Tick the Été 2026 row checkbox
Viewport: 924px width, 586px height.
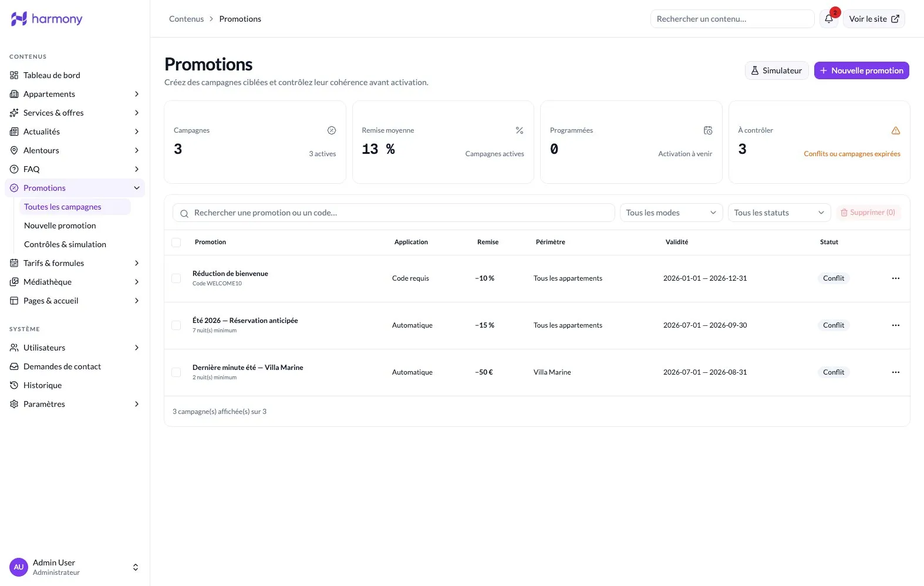pyautogui.click(x=176, y=325)
